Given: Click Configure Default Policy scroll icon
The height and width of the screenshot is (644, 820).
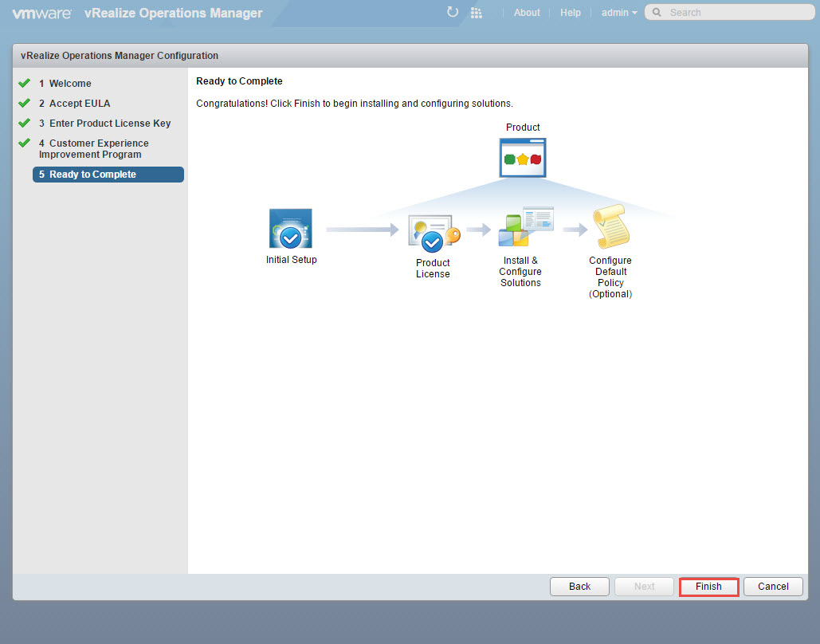Looking at the screenshot, I should click(610, 227).
